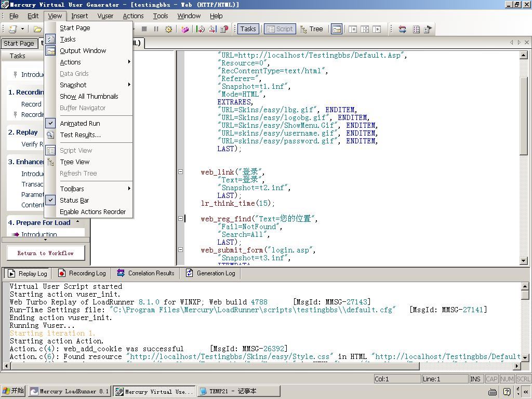Open the Insert menu
Image resolution: width=532 pixels, height=399 pixels.
(79, 16)
